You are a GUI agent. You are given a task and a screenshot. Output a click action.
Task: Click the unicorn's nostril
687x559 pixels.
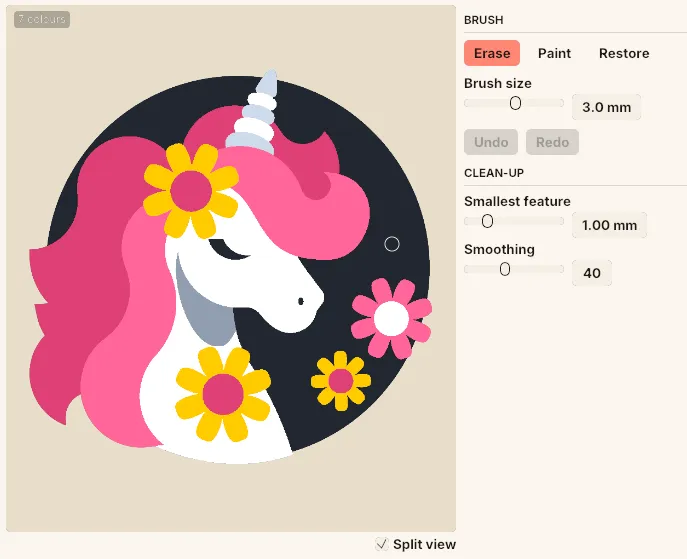coord(301,301)
